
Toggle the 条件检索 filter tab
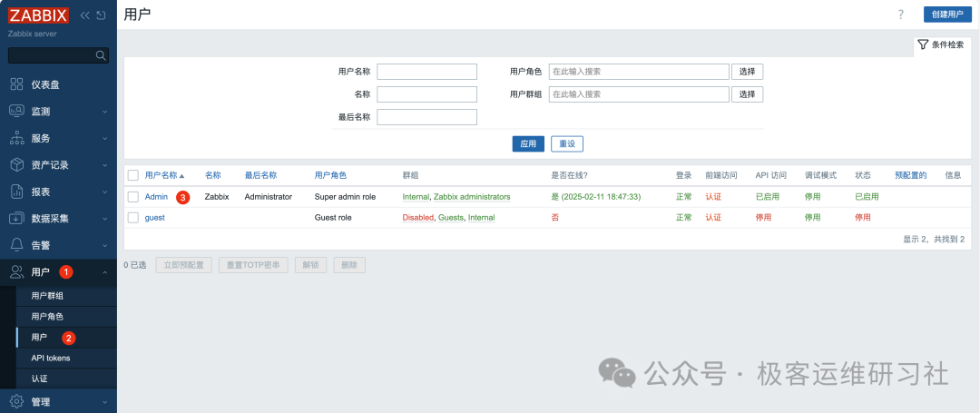pos(941,44)
